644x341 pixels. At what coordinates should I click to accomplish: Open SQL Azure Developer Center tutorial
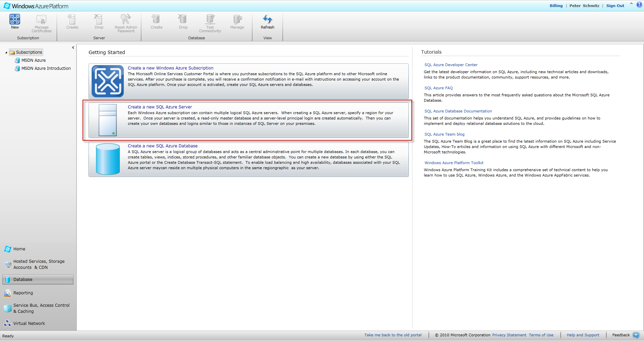coord(451,65)
